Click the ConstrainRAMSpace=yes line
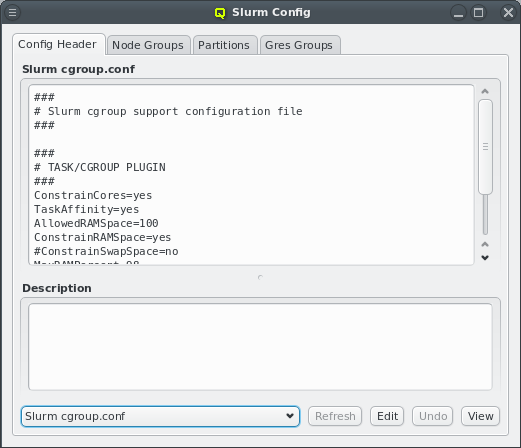The image size is (521, 448). 103,237
